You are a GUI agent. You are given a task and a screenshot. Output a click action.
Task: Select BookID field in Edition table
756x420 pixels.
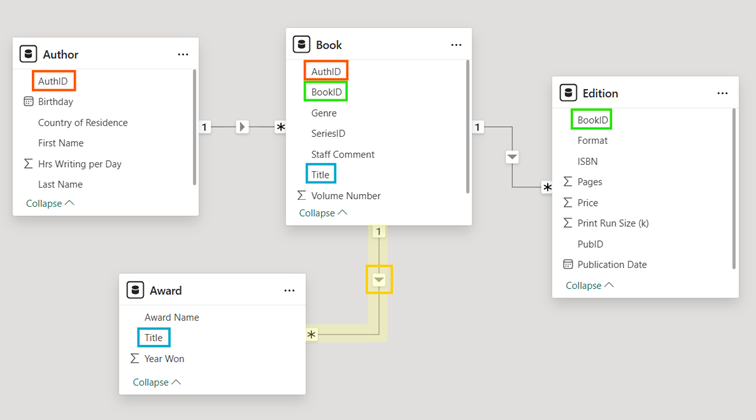coord(593,120)
